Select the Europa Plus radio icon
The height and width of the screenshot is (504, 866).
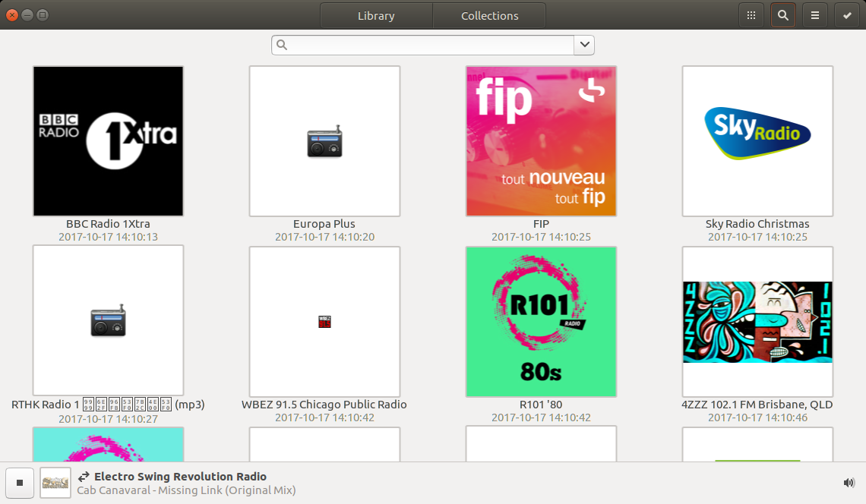point(324,142)
